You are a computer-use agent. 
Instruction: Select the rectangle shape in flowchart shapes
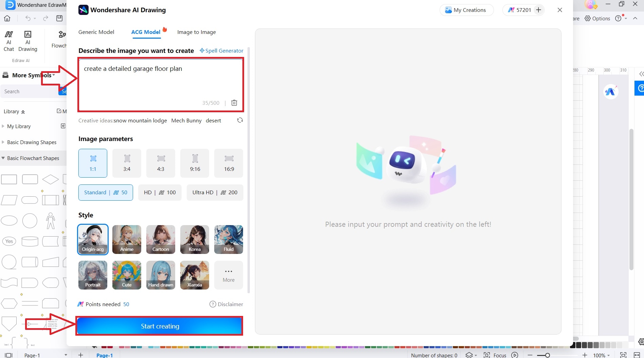click(x=9, y=179)
